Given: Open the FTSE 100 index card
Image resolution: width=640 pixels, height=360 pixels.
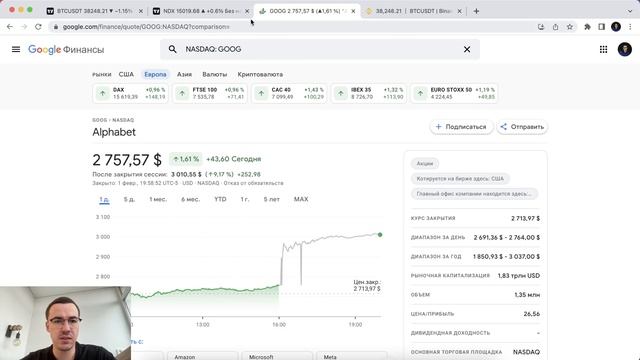Looking at the screenshot, I should coord(210,93).
